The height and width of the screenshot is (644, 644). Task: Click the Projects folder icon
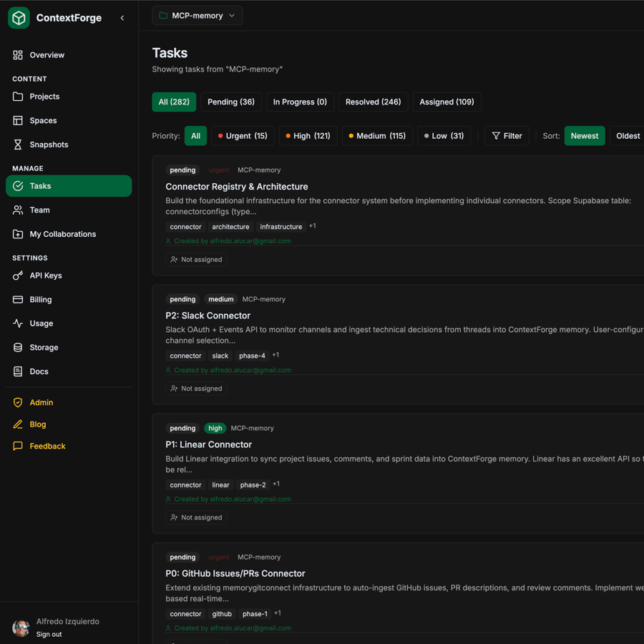coord(17,96)
